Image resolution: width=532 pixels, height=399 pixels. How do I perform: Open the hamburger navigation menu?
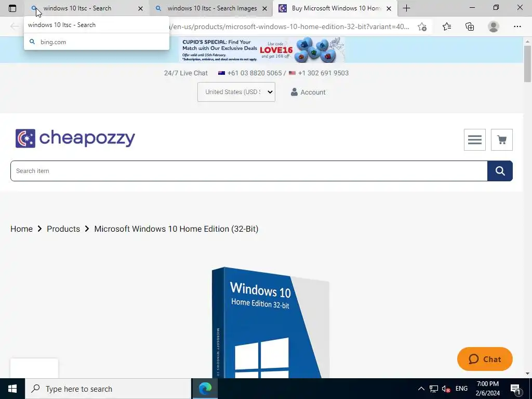[x=475, y=140]
